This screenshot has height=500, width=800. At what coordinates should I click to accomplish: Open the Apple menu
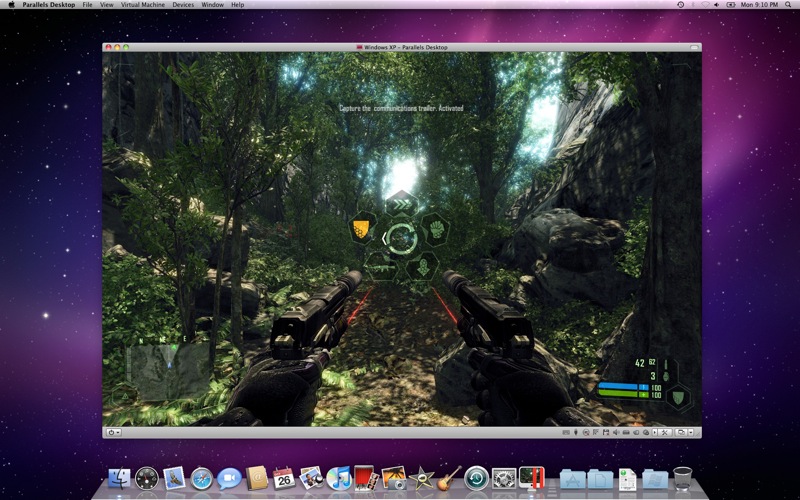[x=12, y=5]
